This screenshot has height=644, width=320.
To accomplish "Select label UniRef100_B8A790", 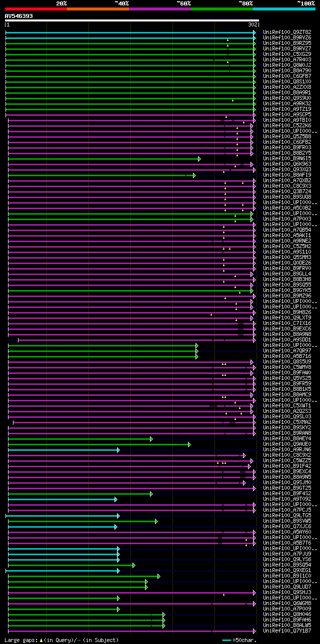I will point(287,70).
